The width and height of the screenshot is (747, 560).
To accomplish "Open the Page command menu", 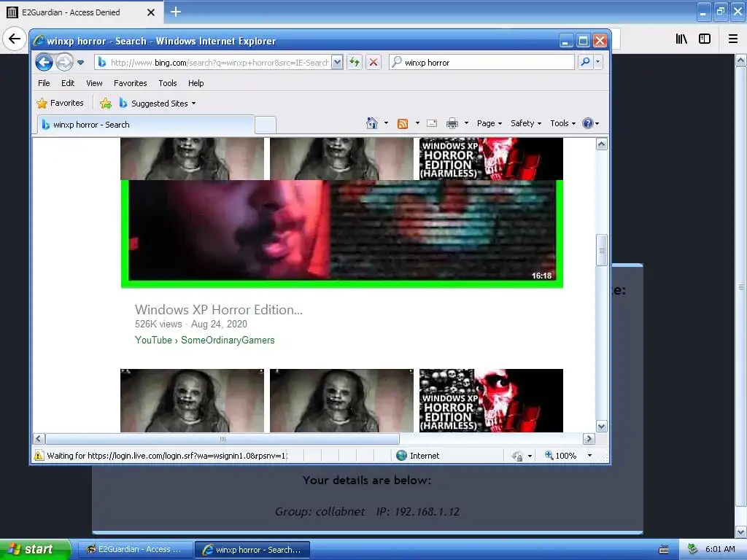I will click(x=489, y=123).
